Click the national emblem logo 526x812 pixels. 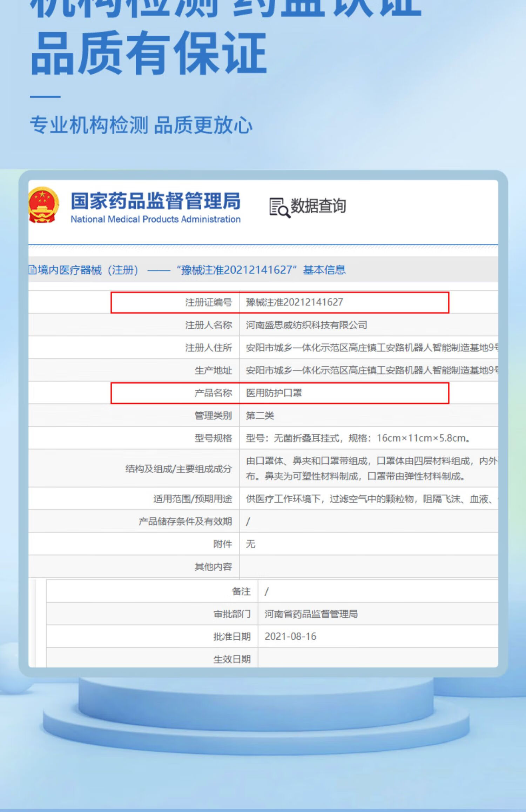(x=43, y=205)
